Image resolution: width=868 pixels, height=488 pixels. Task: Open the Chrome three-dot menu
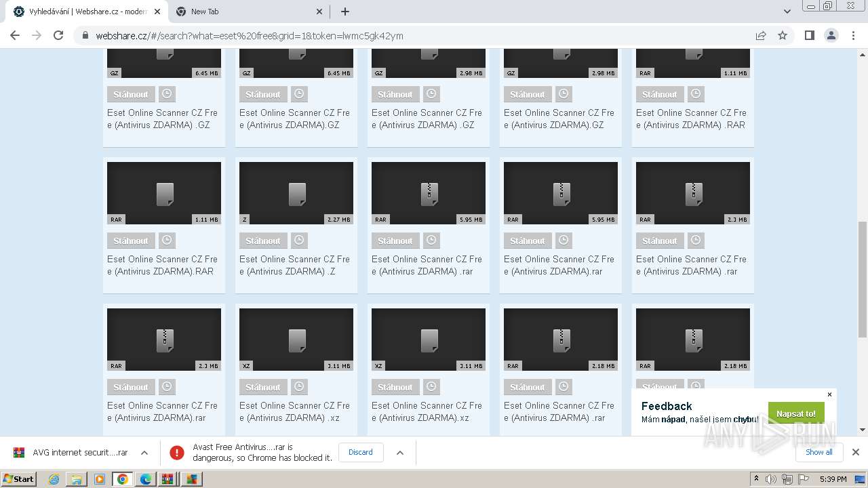pos(853,35)
